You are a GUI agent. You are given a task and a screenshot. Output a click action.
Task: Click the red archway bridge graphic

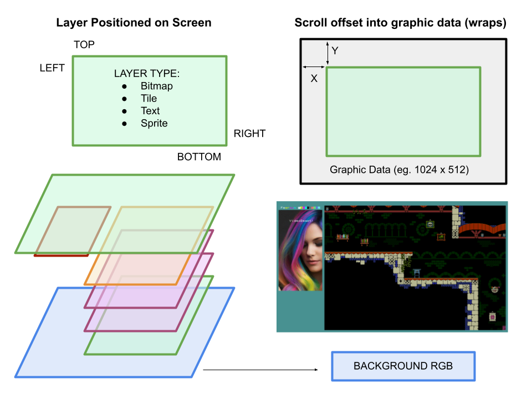[478, 228]
